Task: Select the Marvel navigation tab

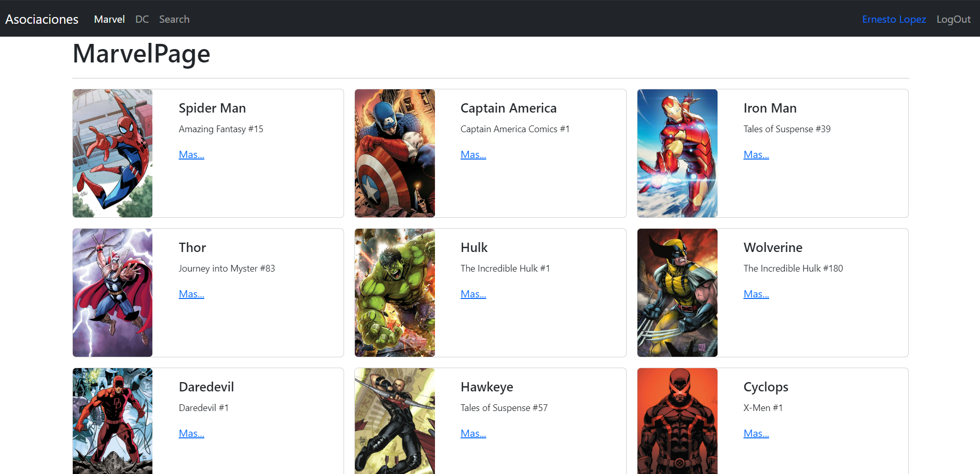Action: (110, 19)
